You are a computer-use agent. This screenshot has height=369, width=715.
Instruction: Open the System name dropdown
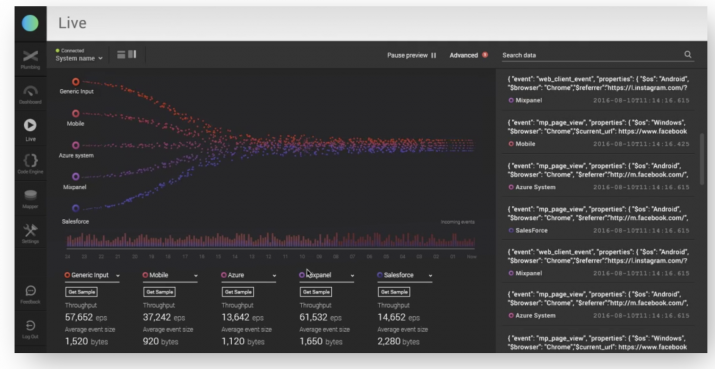(79, 58)
